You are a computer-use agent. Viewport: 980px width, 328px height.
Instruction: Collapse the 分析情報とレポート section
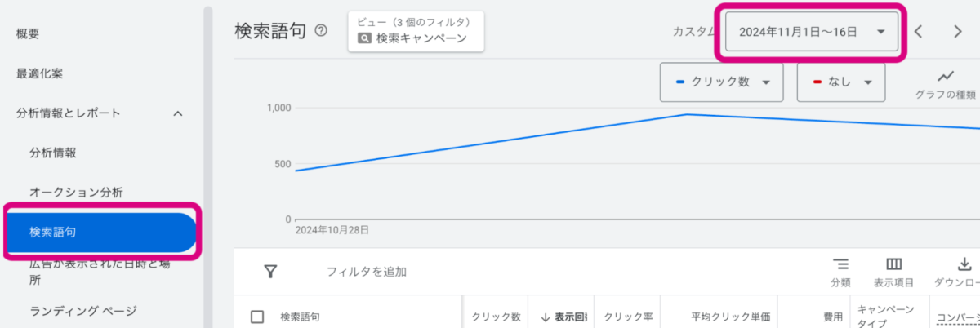tap(178, 113)
